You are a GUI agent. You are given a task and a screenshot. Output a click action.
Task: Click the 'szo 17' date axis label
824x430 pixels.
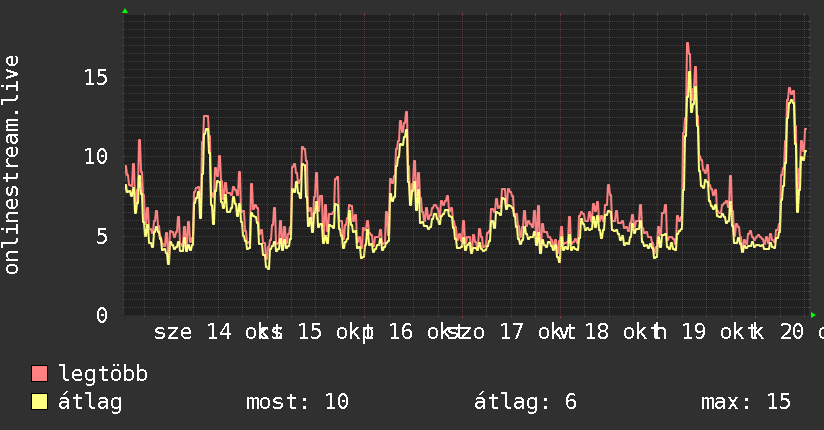coord(485,332)
